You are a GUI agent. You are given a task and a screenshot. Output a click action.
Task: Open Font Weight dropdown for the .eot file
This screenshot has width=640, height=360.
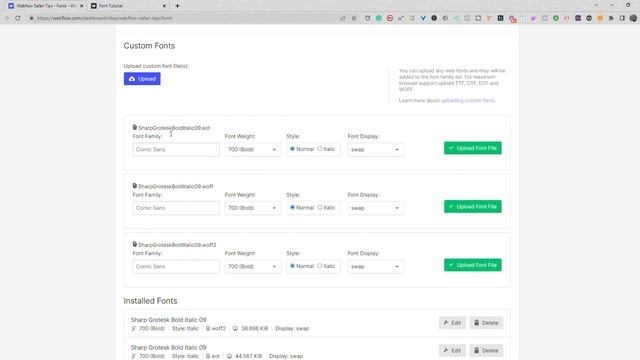tap(252, 149)
